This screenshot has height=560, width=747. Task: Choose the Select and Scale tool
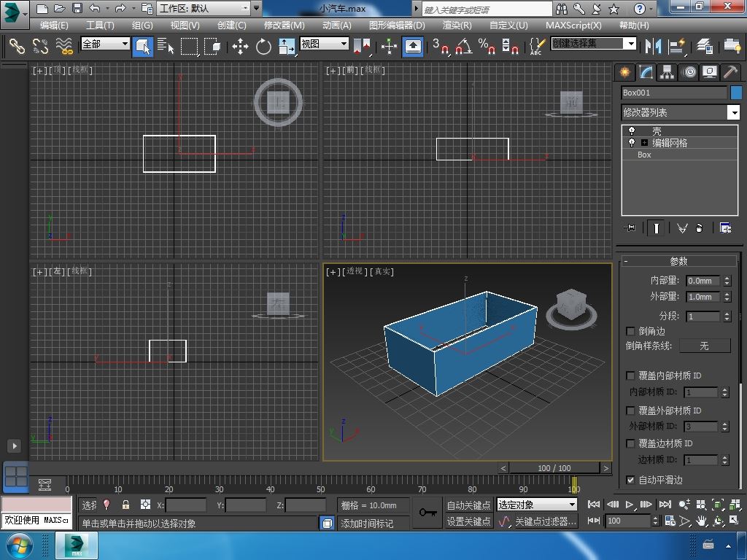pos(286,47)
